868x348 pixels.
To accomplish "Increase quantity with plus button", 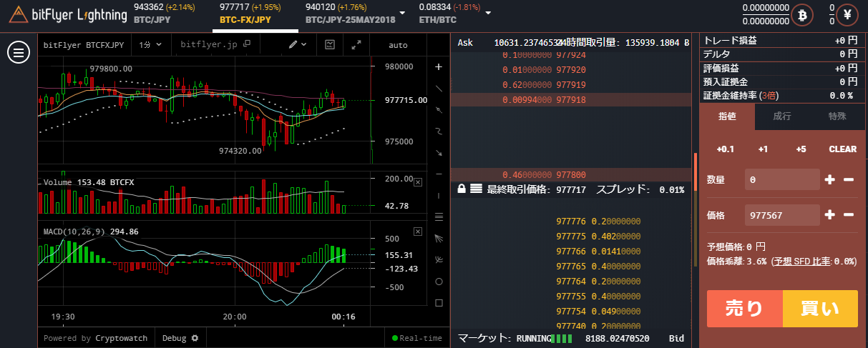I will point(830,180).
